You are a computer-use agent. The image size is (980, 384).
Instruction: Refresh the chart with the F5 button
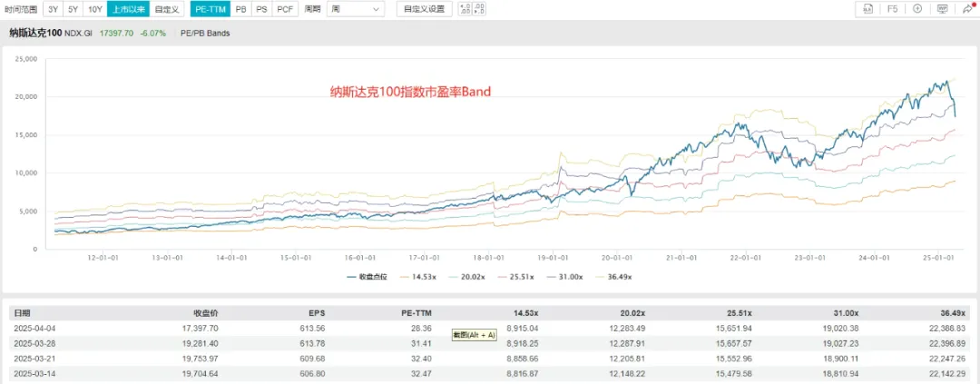point(893,9)
